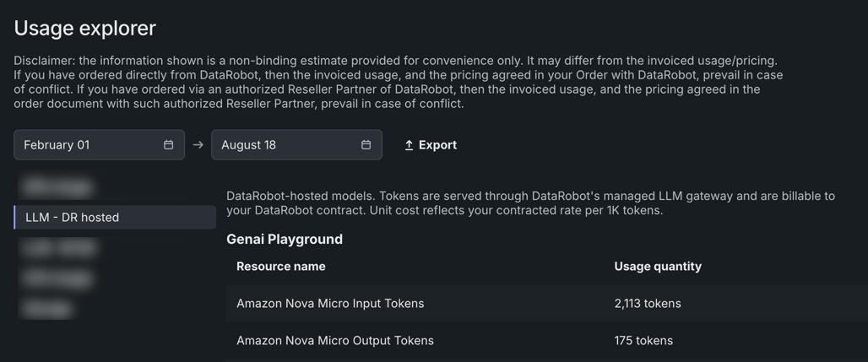
Task: Click the 175 tokens usage value
Action: coord(643,340)
